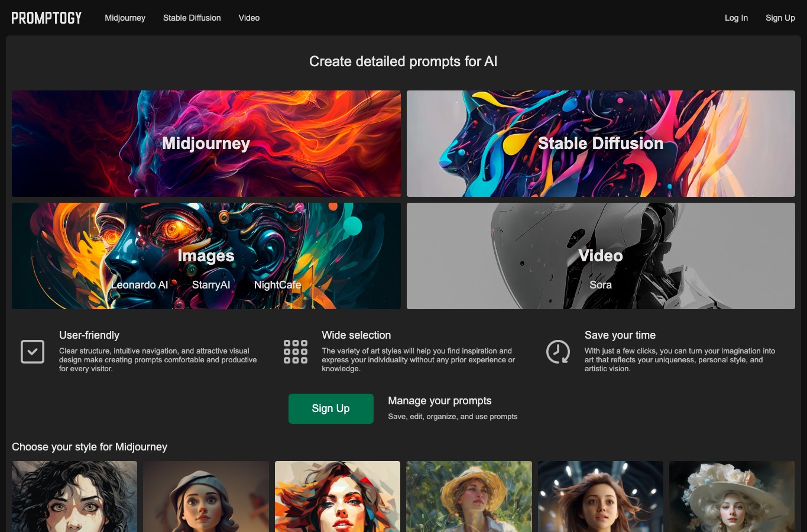
Task: Click the Save your time clock icon
Action: pyautogui.click(x=558, y=352)
